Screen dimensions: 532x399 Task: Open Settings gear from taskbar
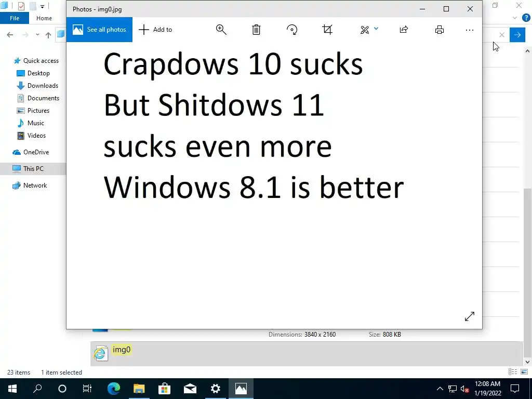click(216, 389)
